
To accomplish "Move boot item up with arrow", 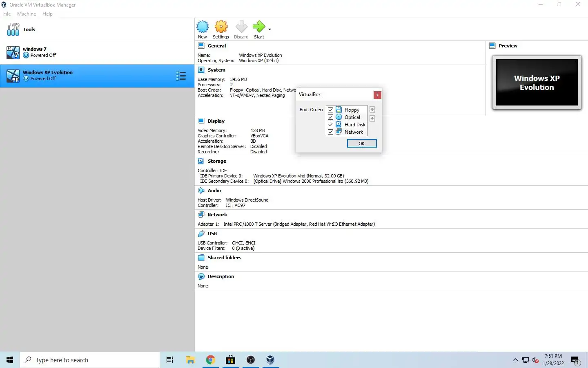I will pyautogui.click(x=372, y=110).
